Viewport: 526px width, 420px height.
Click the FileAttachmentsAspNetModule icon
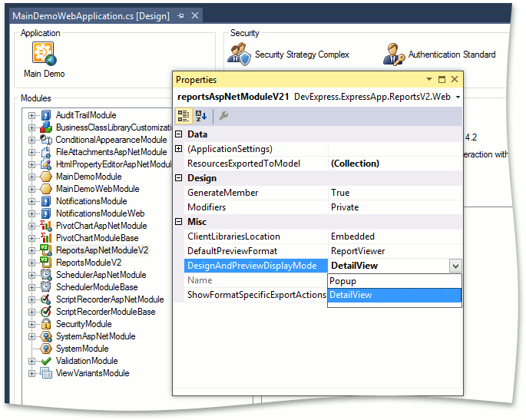click(x=46, y=152)
